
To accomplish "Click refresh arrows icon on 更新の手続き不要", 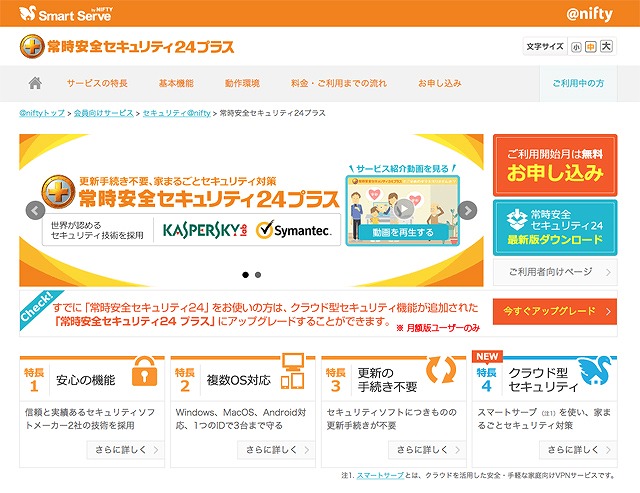I will (x=441, y=369).
